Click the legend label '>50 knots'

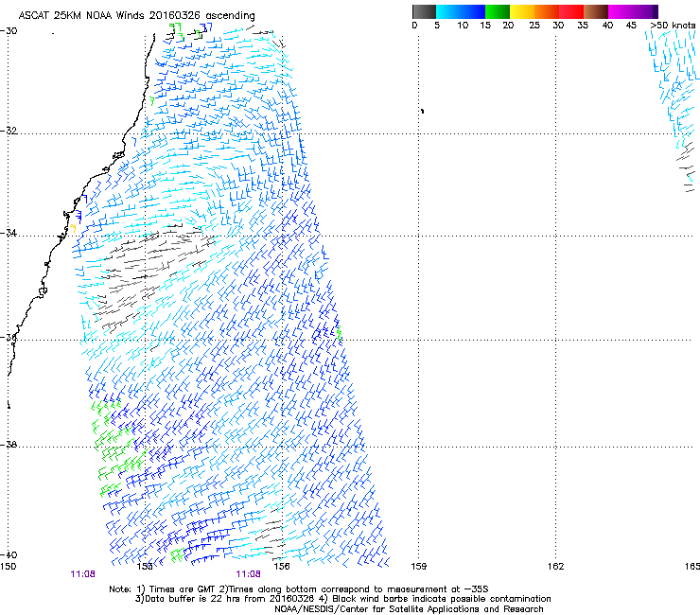pyautogui.click(x=673, y=26)
